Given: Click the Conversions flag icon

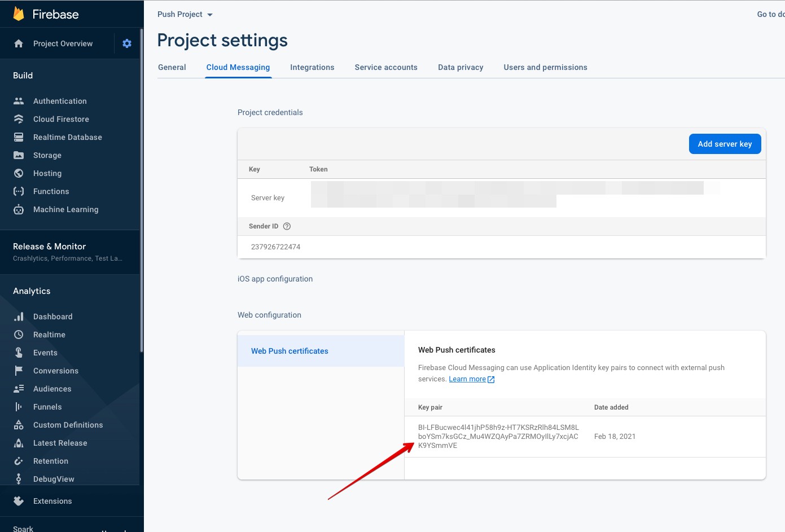Looking at the screenshot, I should 19,371.
